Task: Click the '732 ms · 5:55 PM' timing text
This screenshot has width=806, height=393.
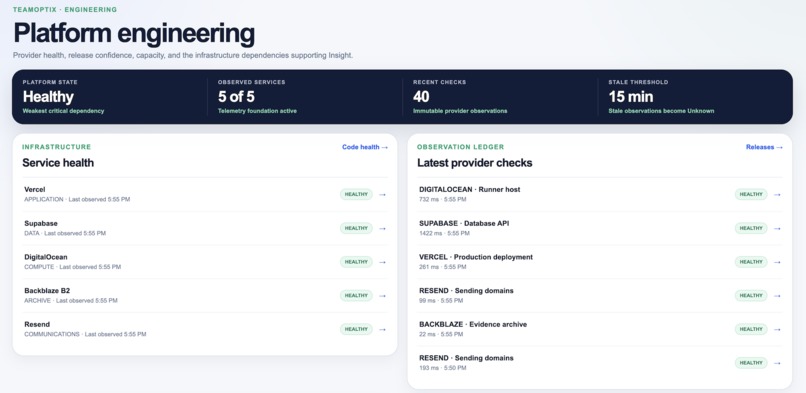Action: (443, 199)
